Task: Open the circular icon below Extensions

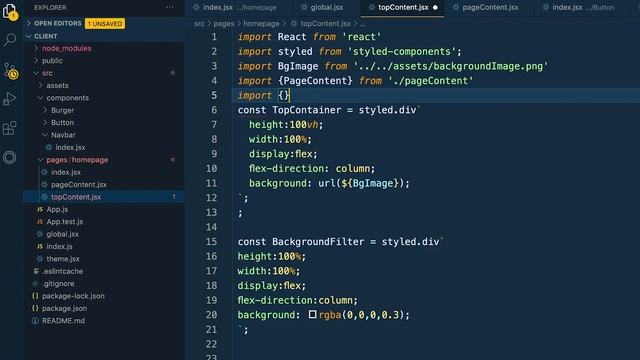Action: pyautogui.click(x=9, y=157)
